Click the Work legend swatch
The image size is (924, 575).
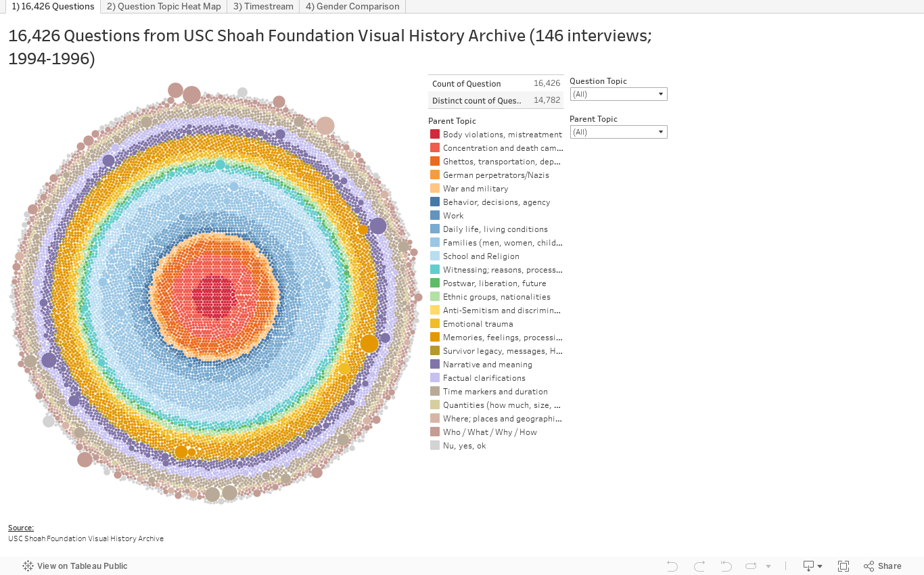click(x=435, y=216)
